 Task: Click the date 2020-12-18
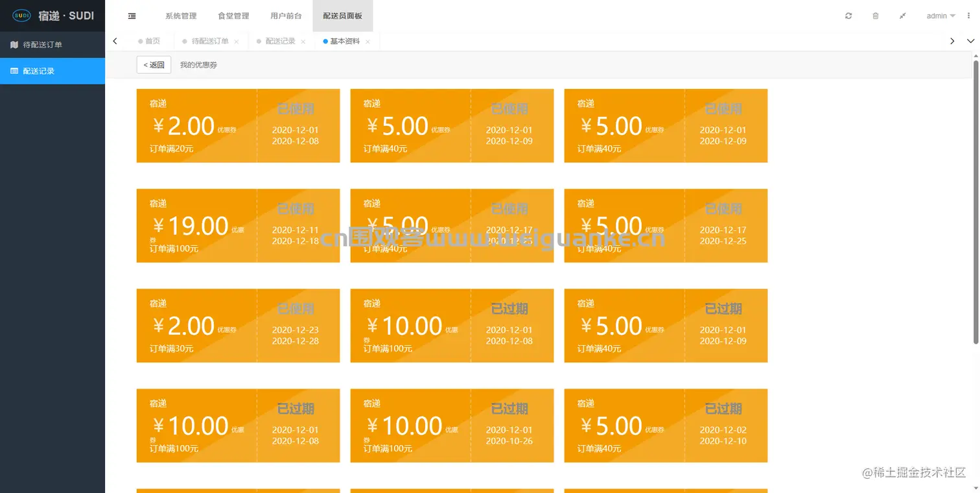(296, 241)
